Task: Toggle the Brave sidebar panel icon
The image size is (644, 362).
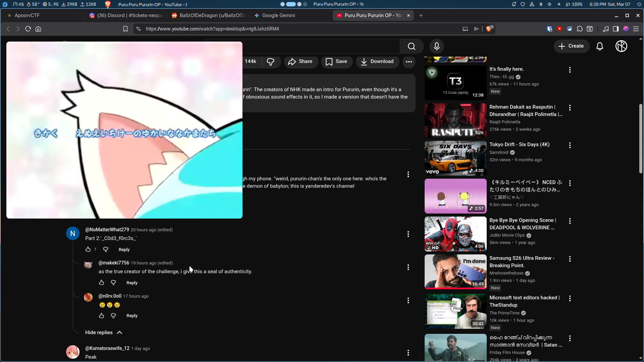Action: [x=615, y=29]
